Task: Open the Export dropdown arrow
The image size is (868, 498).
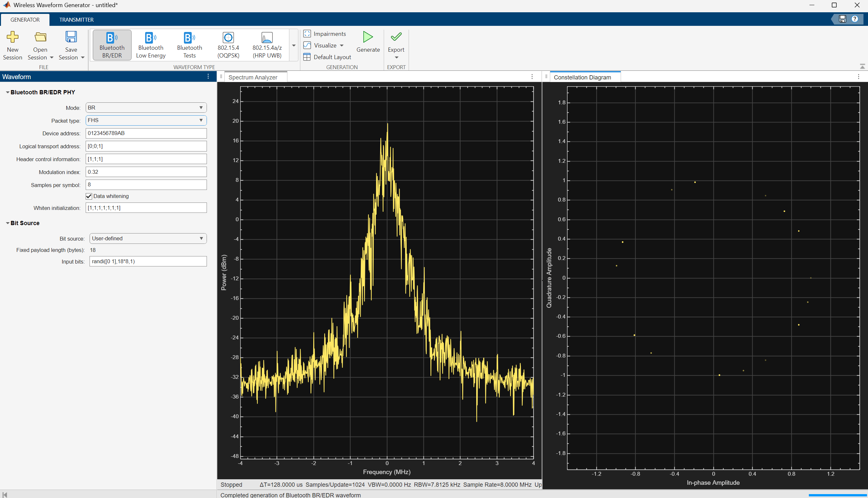Action: (x=396, y=57)
